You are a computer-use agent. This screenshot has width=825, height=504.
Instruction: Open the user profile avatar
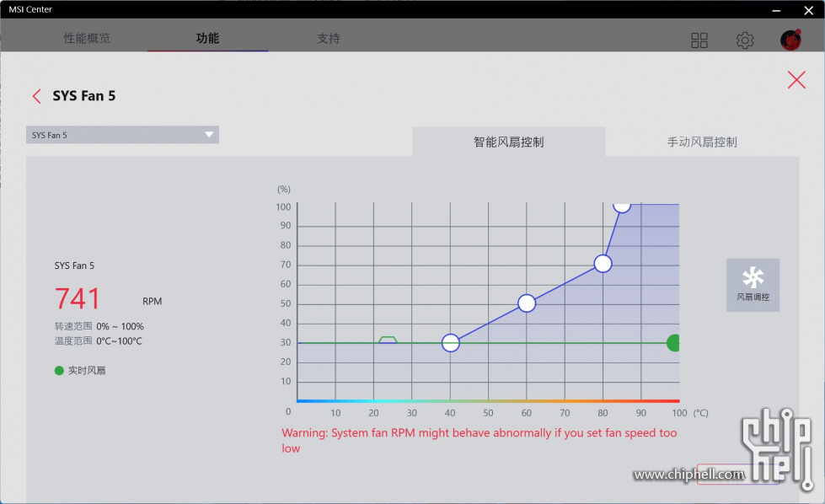(790, 40)
